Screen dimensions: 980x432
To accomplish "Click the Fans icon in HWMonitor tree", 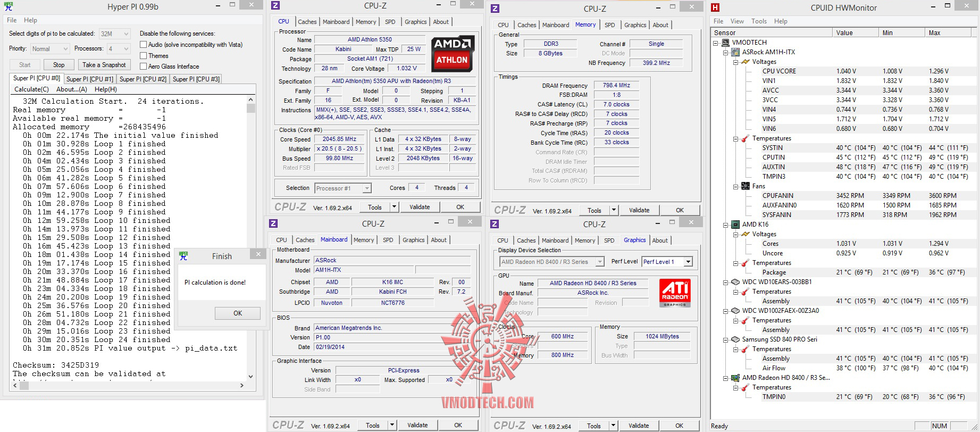I will (746, 186).
